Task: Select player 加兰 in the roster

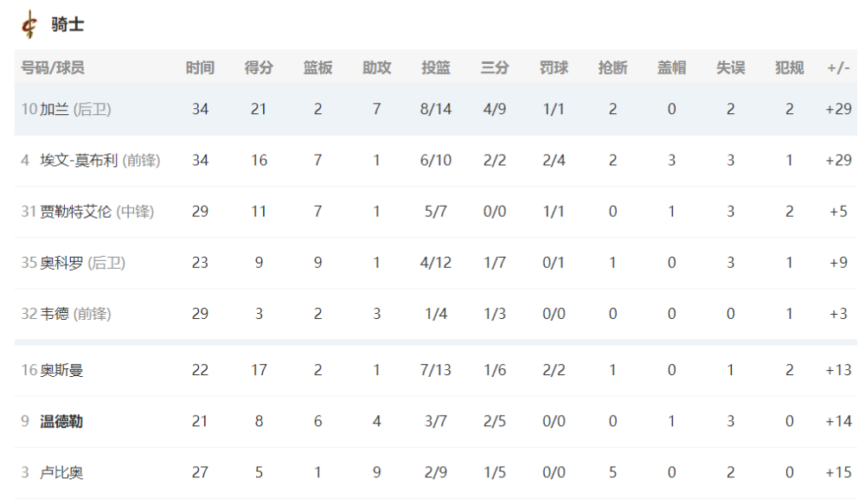Action: coord(54,109)
